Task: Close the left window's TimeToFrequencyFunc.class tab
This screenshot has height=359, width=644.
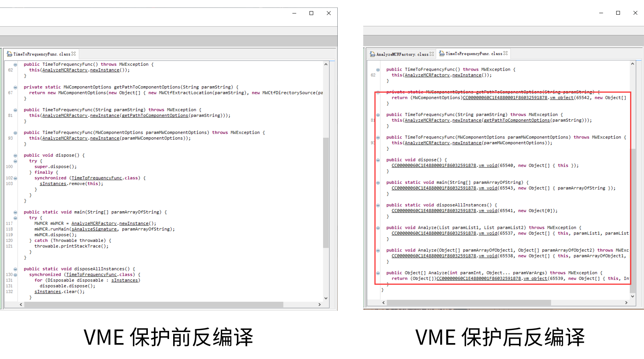Action: tap(74, 54)
